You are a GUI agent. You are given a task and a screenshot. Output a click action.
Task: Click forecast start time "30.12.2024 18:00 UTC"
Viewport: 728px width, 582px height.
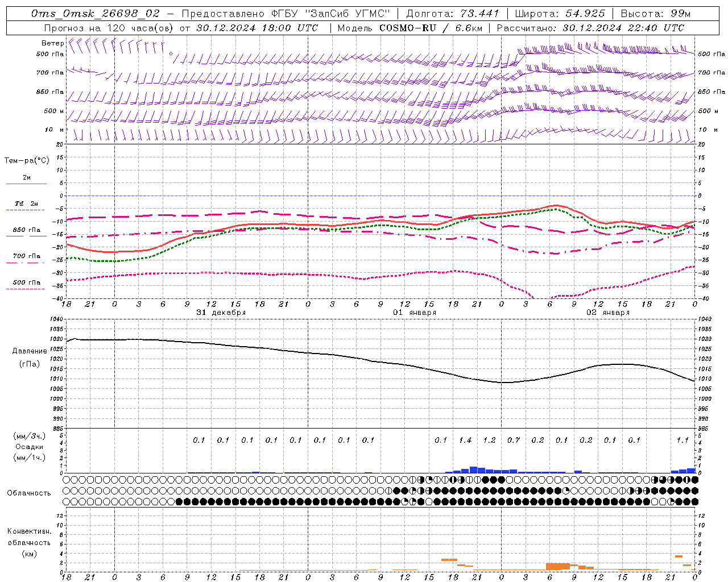pyautogui.click(x=257, y=28)
